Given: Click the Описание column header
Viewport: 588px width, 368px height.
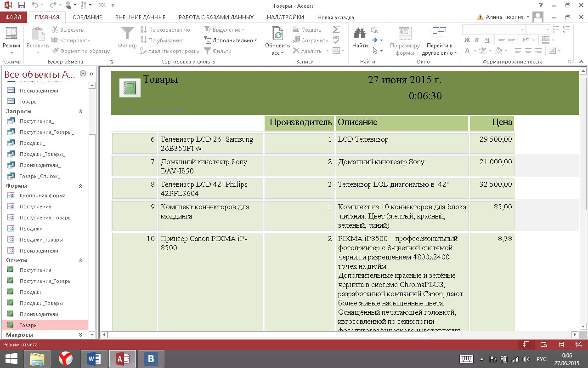Looking at the screenshot, I should click(402, 123).
